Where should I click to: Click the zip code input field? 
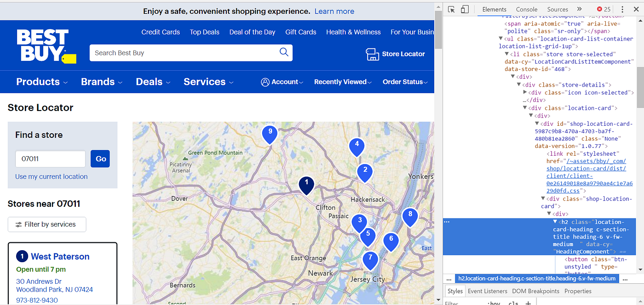click(50, 159)
